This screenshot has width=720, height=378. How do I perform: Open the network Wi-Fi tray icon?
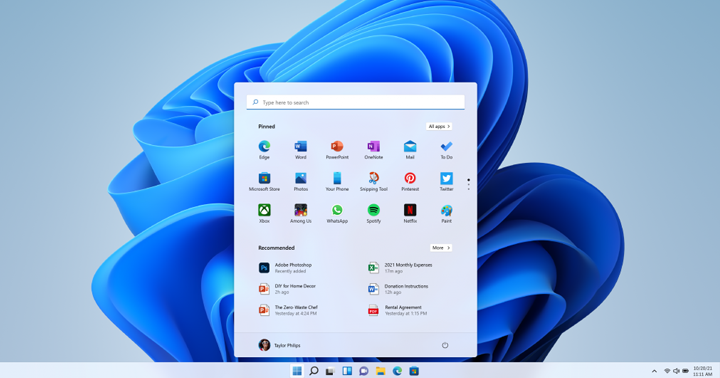tap(667, 371)
